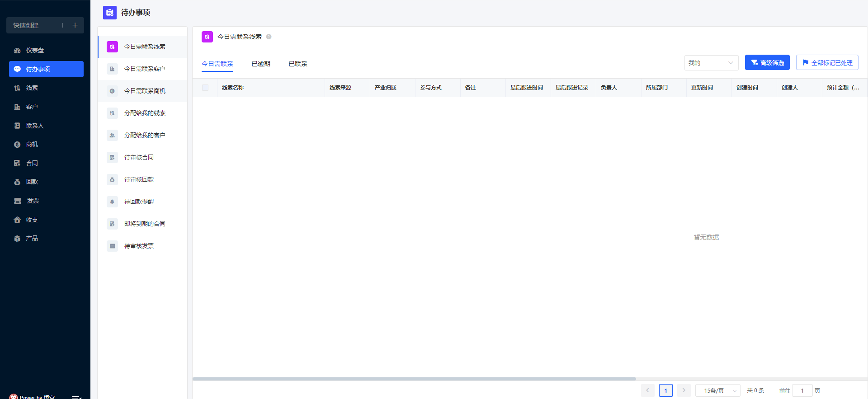Click icon of 分配给我的客户 list item
This screenshot has width=868, height=399.
coord(112,135)
